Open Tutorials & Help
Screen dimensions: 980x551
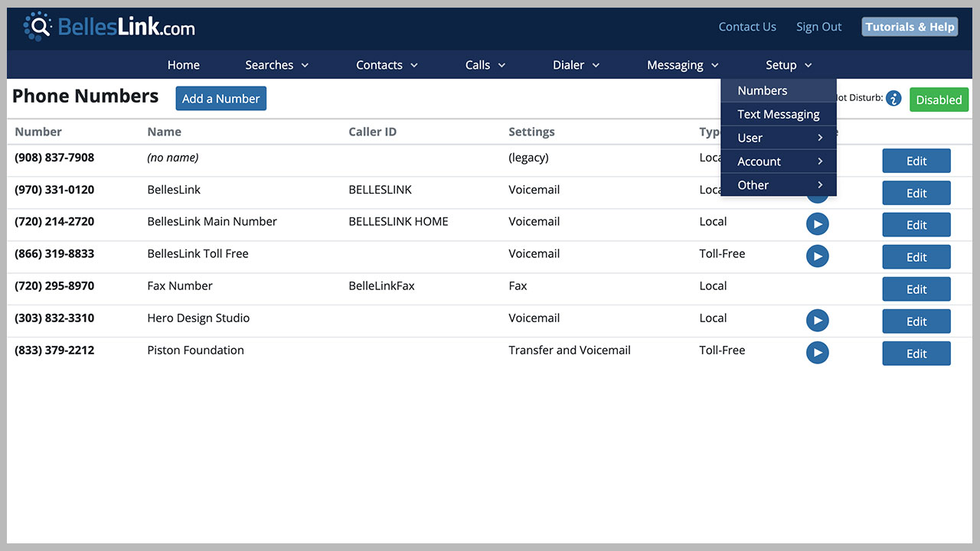point(910,27)
